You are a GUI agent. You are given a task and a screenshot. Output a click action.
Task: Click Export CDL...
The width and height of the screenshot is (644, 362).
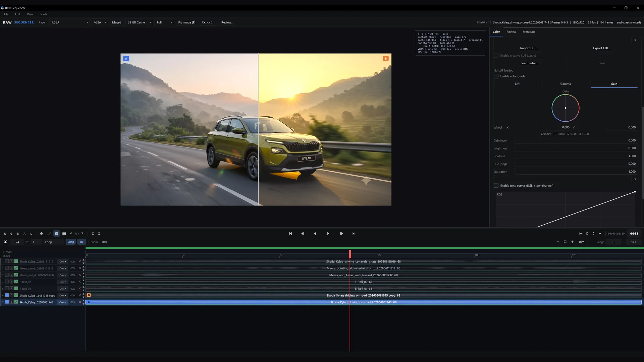[602, 48]
